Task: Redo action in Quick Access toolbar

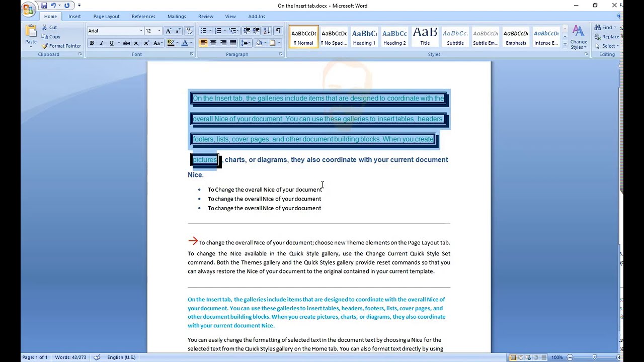Action: (x=67, y=6)
